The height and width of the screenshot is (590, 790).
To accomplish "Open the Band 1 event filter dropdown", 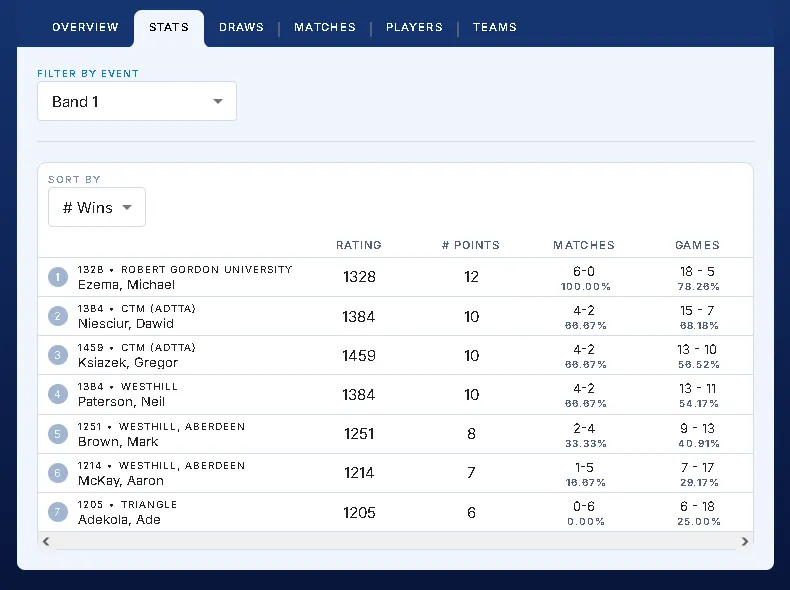I will coord(137,101).
